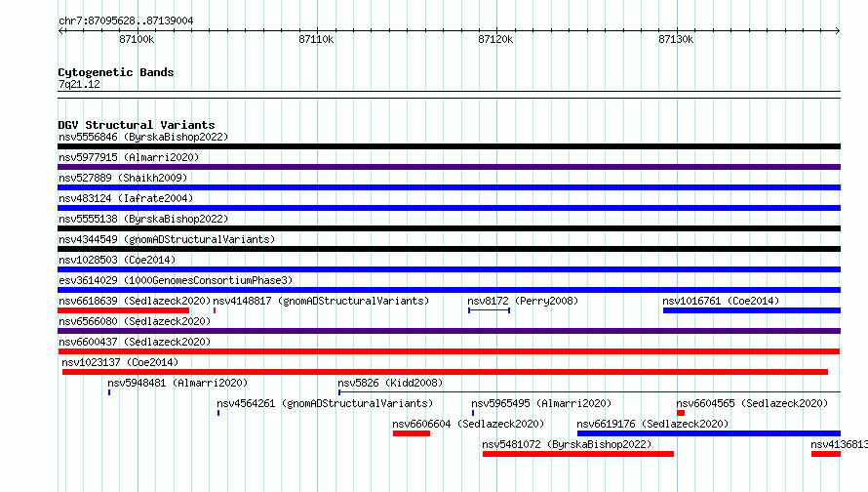Click the nsv527889 (Shaikh2009) label
Viewport: 868px width, 492px height.
(x=123, y=178)
